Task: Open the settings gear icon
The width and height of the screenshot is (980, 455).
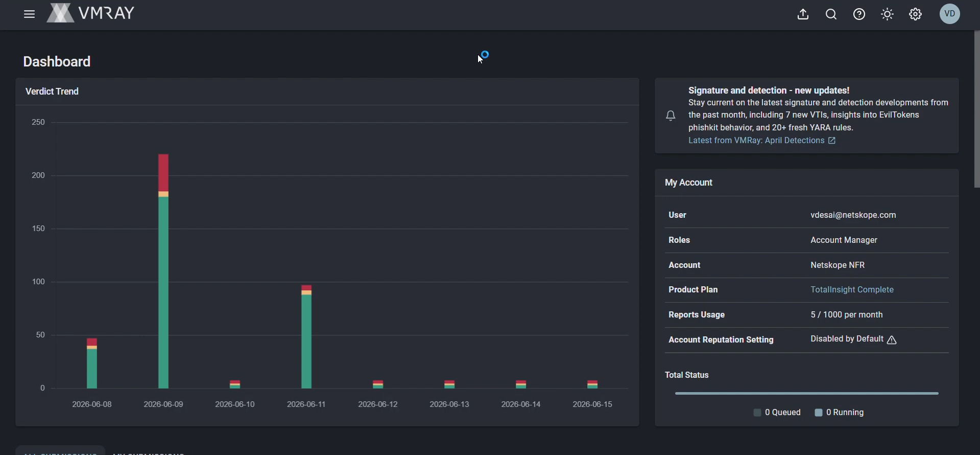Action: 916,14
